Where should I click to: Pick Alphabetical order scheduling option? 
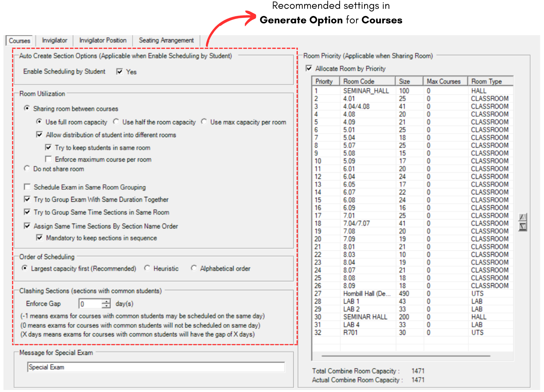pyautogui.click(x=194, y=268)
